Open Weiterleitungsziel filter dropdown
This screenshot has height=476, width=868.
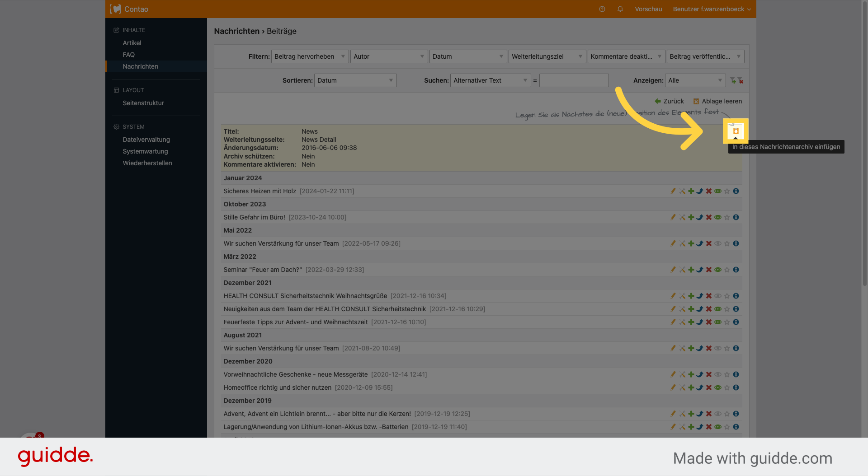pyautogui.click(x=547, y=56)
